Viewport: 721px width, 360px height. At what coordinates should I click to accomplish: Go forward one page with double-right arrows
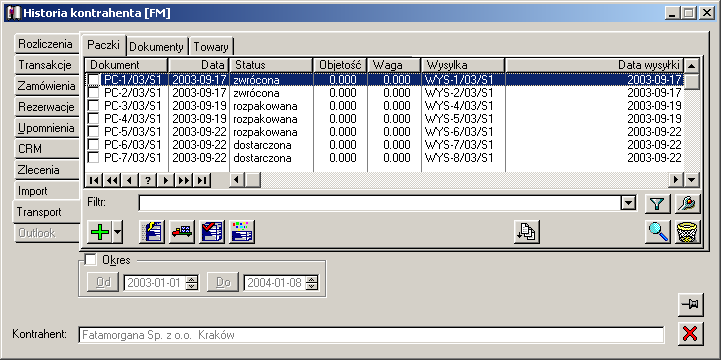pos(184,180)
